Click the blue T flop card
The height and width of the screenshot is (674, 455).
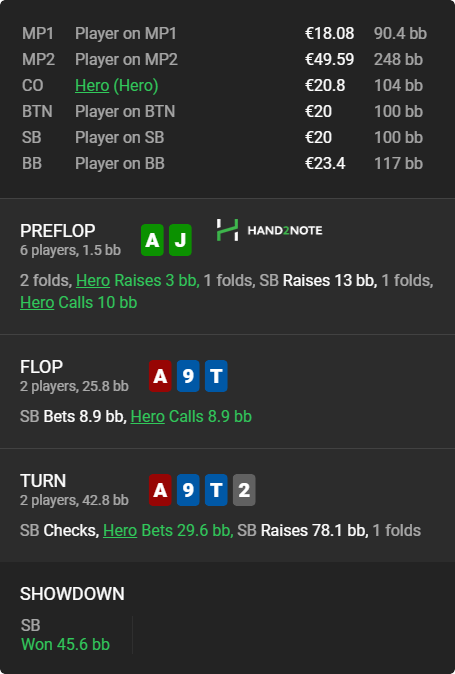[216, 376]
